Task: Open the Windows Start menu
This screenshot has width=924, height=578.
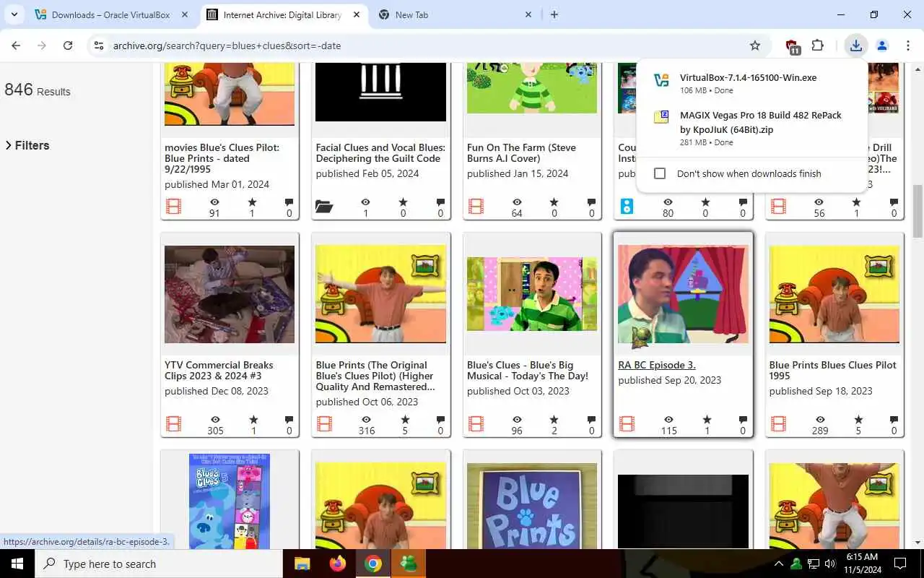Action: 17,564
